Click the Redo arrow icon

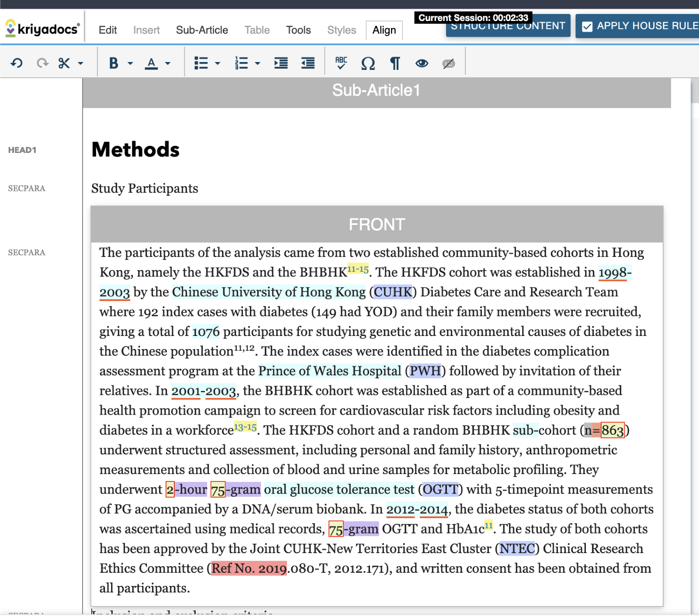click(x=42, y=63)
